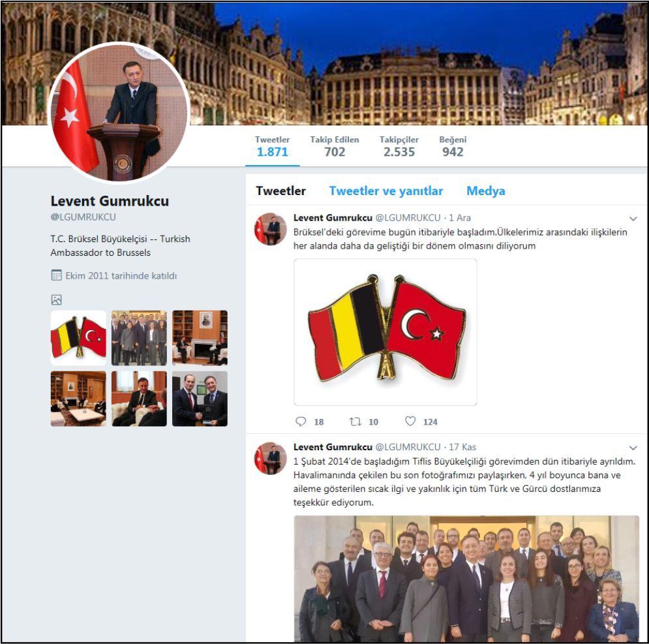Open handshake photo thumbnail in media grid

(x=200, y=399)
